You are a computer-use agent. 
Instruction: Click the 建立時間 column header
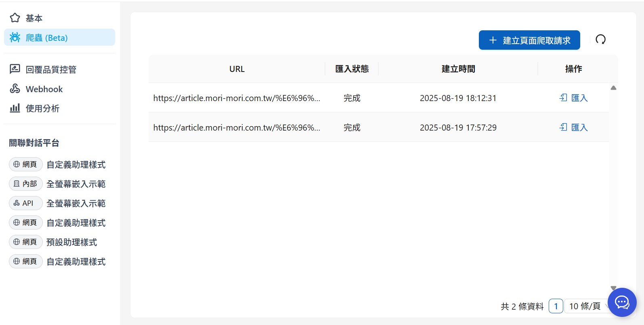(x=458, y=69)
